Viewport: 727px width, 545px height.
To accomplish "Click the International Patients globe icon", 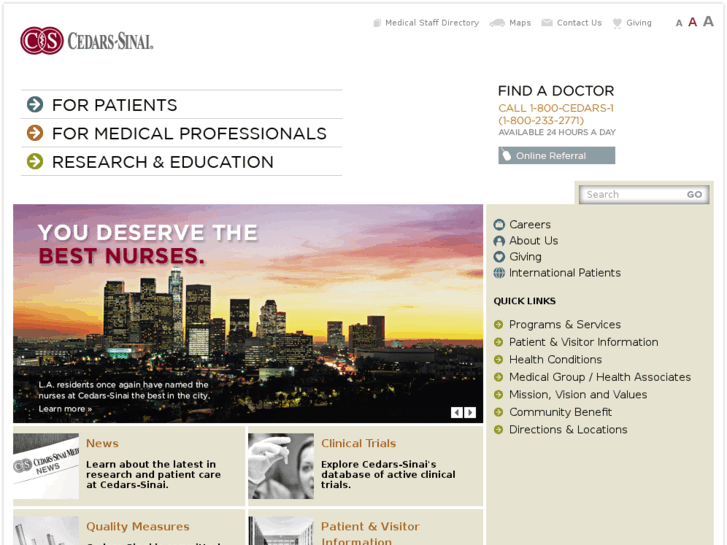I will [x=499, y=273].
